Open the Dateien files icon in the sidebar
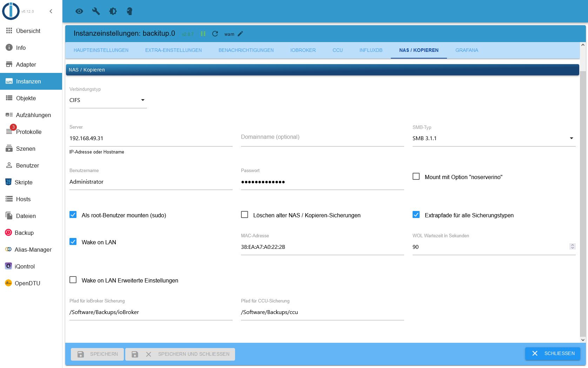Image resolution: width=588 pixels, height=368 pixels. point(9,216)
